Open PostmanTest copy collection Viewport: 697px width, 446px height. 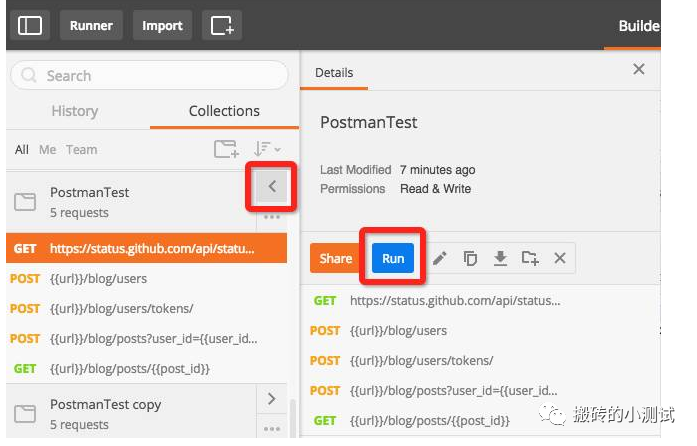pos(131,414)
